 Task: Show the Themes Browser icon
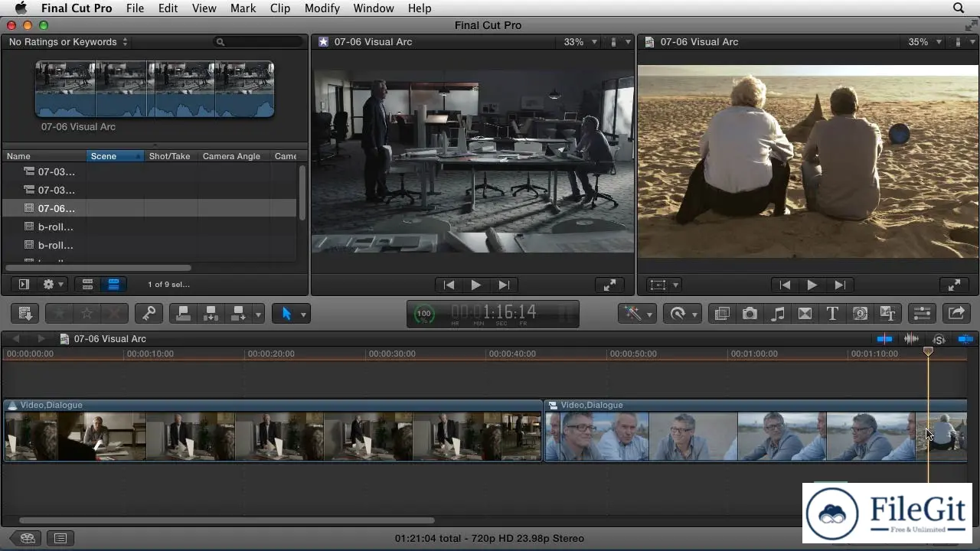(887, 313)
